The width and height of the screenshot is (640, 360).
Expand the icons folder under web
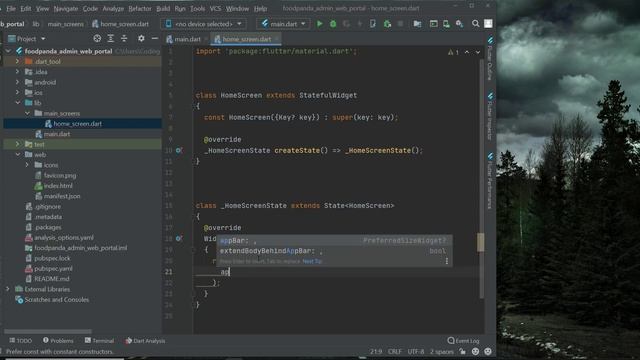tap(27, 165)
